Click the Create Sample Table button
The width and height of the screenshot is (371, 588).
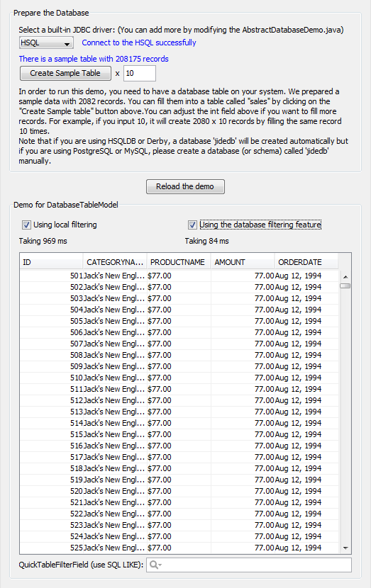pos(65,73)
